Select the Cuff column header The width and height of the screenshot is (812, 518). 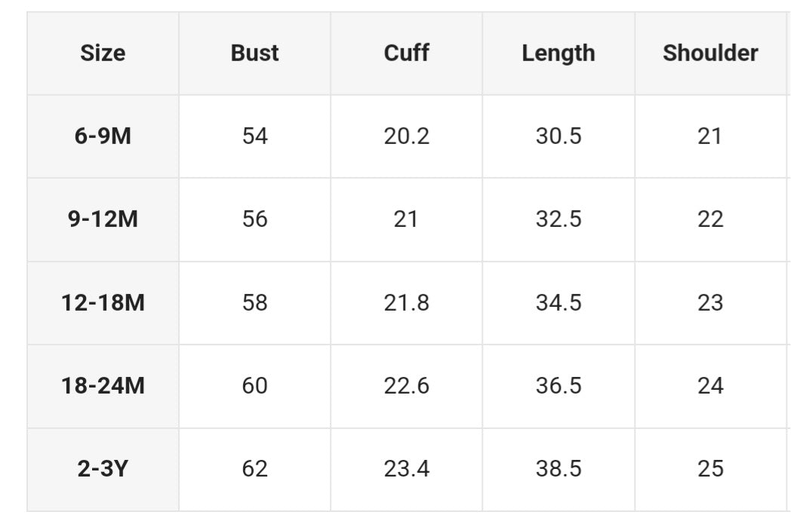[406, 54]
